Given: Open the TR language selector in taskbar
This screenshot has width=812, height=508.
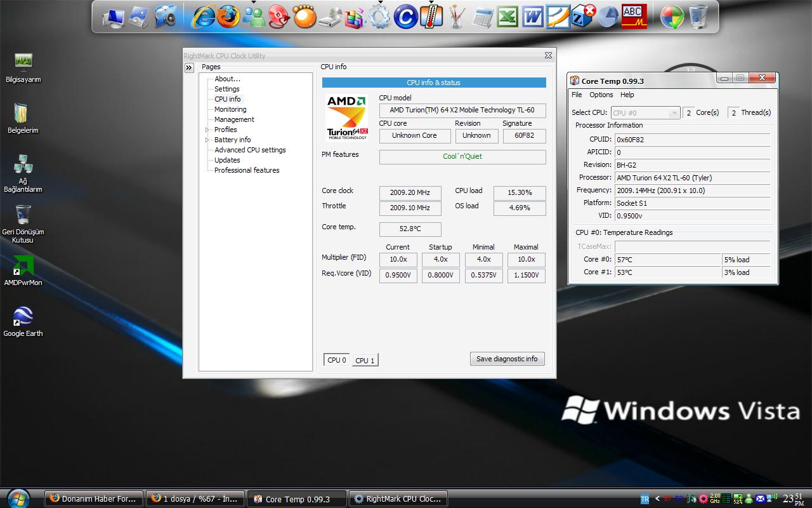Looking at the screenshot, I should (645, 499).
